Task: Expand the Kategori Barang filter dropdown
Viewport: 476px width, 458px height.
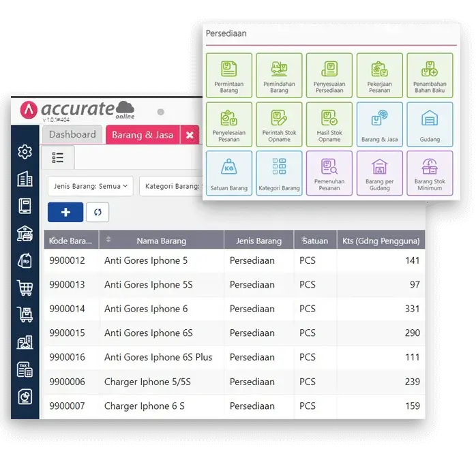Action: (x=170, y=186)
